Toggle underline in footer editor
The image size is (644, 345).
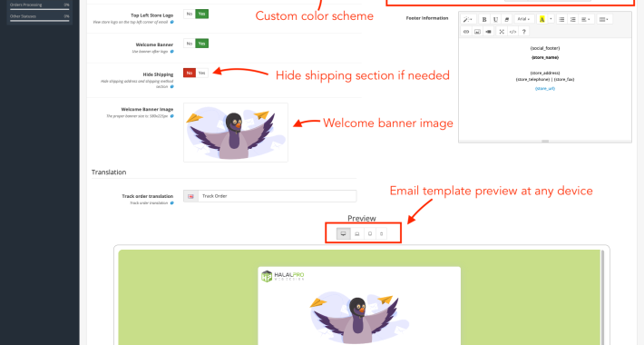[x=495, y=19]
